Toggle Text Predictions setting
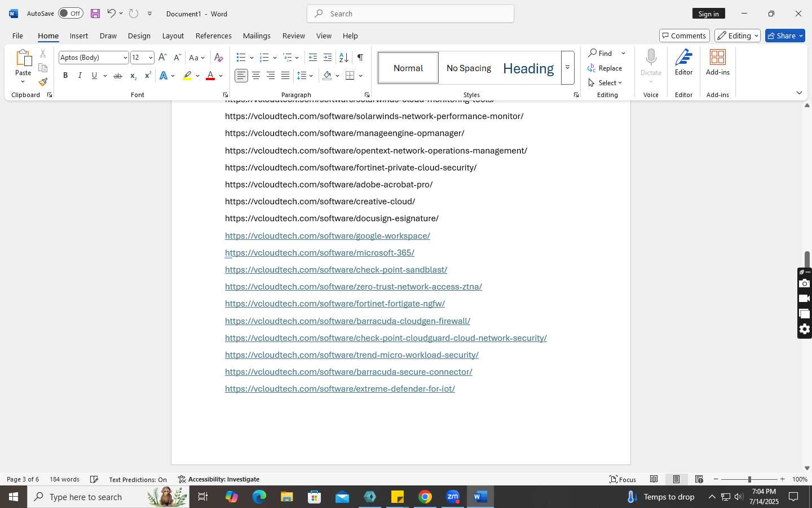 tap(138, 479)
